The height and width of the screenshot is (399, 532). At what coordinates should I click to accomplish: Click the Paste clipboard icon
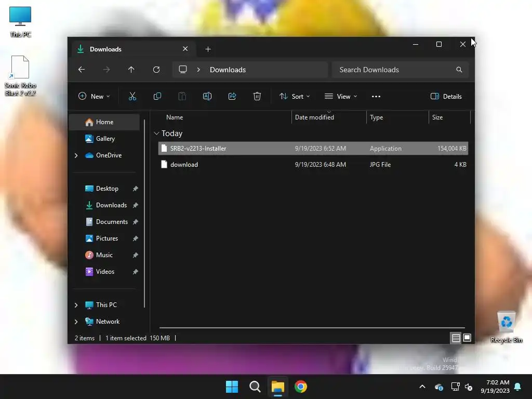(x=182, y=96)
